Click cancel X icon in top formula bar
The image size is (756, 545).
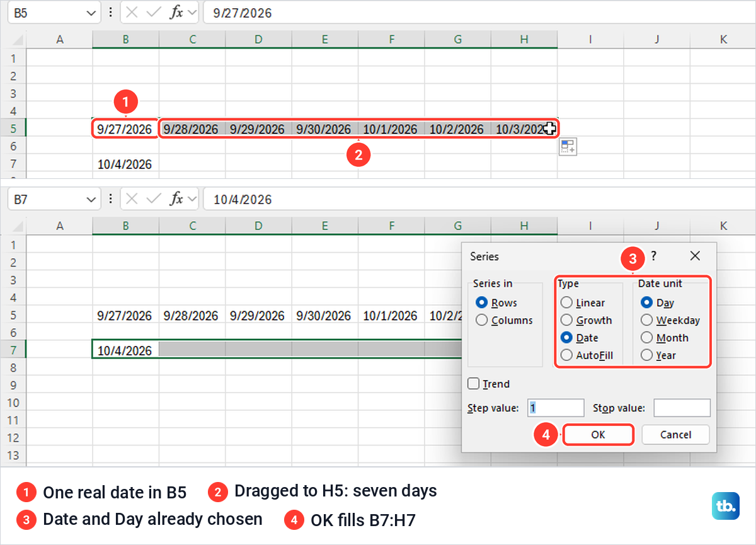(132, 13)
